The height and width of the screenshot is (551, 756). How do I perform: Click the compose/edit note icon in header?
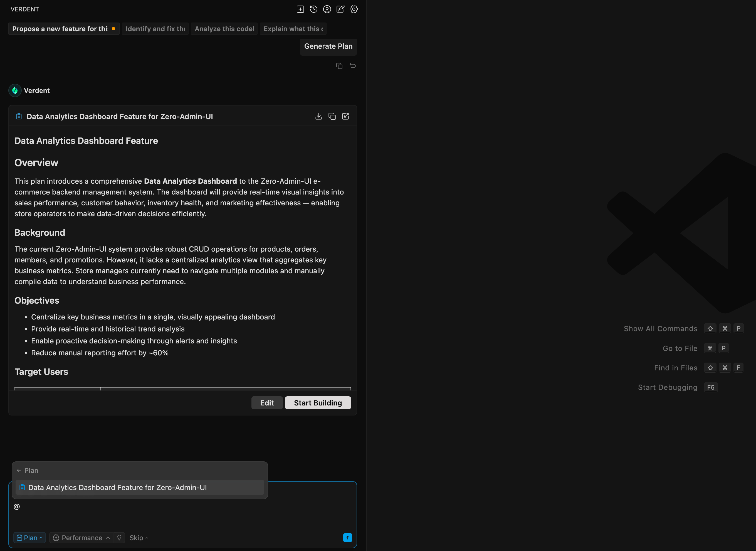click(x=340, y=9)
